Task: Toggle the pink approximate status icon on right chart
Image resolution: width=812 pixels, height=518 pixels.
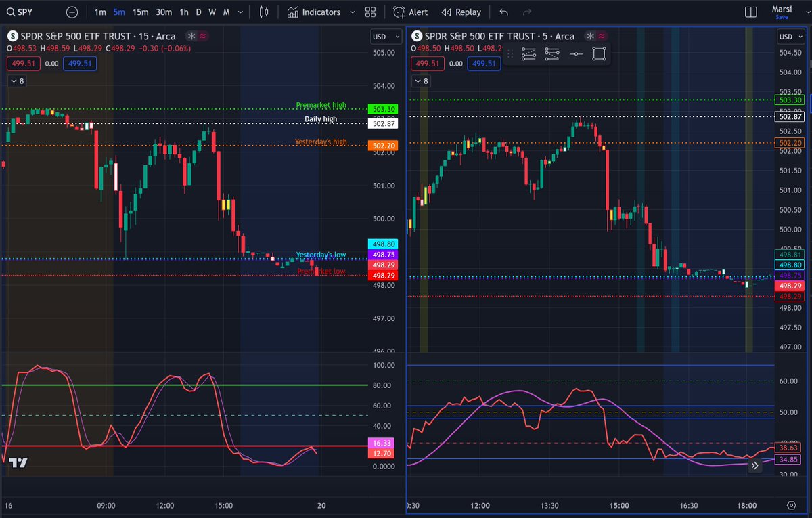Action: coord(602,37)
